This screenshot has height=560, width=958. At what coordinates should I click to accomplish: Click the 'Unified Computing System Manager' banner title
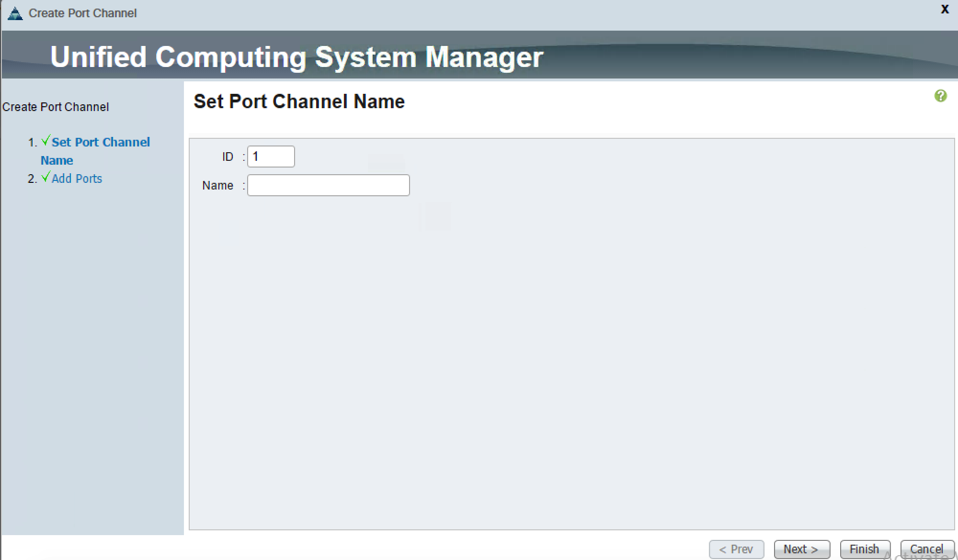[x=297, y=57]
